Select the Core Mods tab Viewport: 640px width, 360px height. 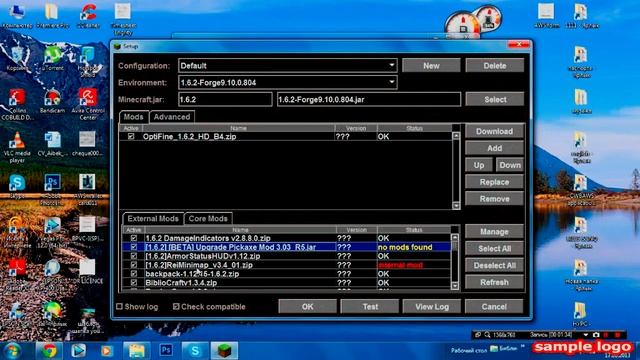208,219
